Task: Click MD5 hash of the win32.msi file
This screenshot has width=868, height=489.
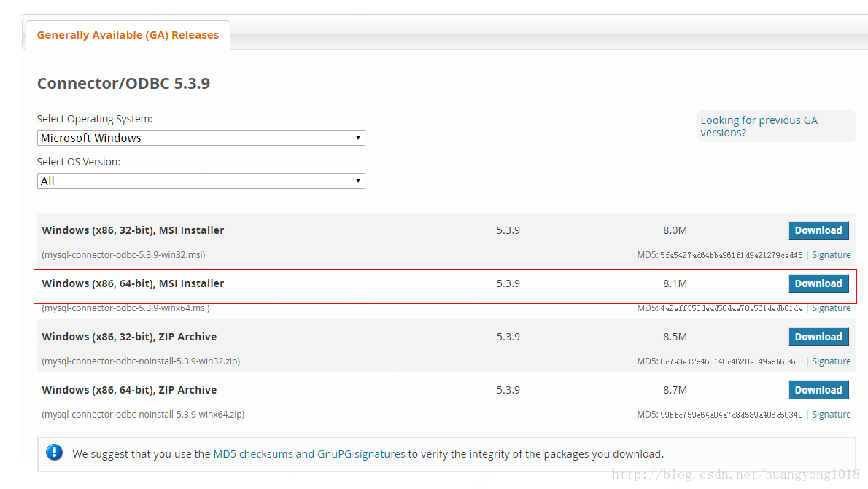Action: [x=732, y=255]
